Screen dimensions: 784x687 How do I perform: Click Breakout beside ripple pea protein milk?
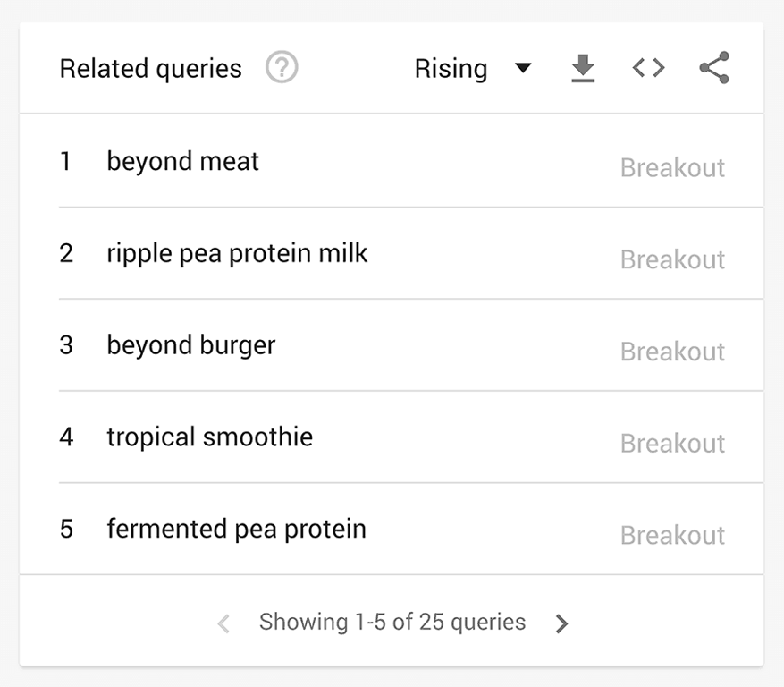[672, 260]
